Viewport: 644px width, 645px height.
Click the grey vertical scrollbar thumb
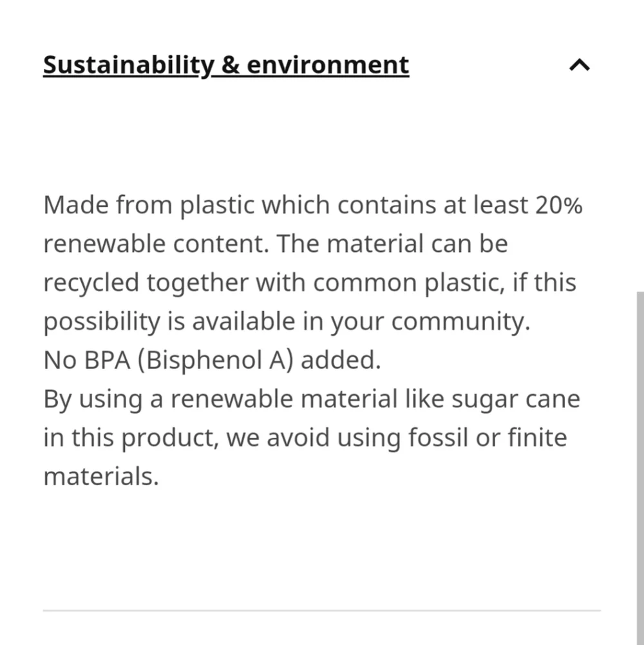click(640, 468)
